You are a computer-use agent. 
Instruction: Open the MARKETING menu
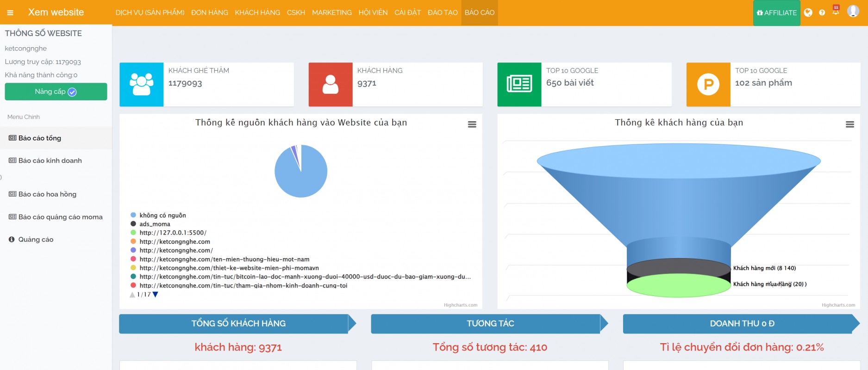pos(332,13)
